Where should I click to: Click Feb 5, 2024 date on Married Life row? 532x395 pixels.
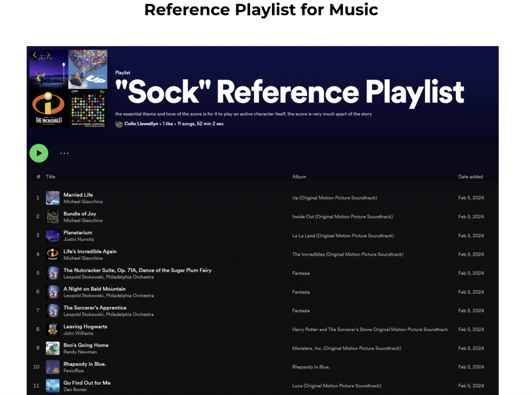(x=471, y=198)
